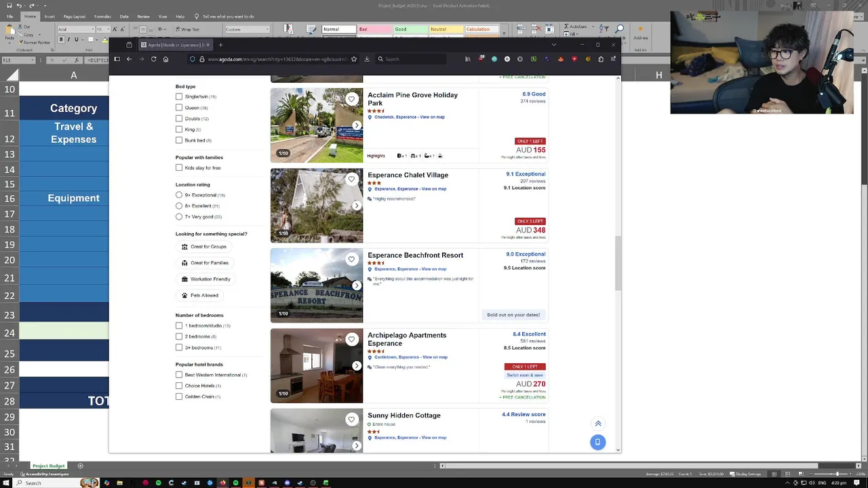Select 8+ Excellent location rating
The width and height of the screenshot is (868, 488).
click(179, 206)
